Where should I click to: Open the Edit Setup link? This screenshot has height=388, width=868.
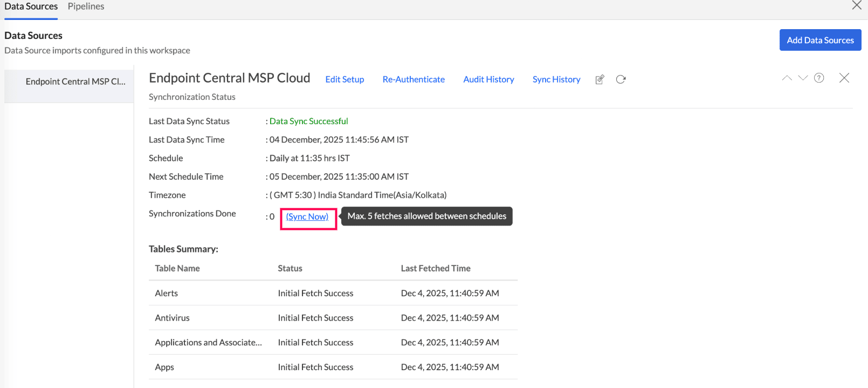345,79
